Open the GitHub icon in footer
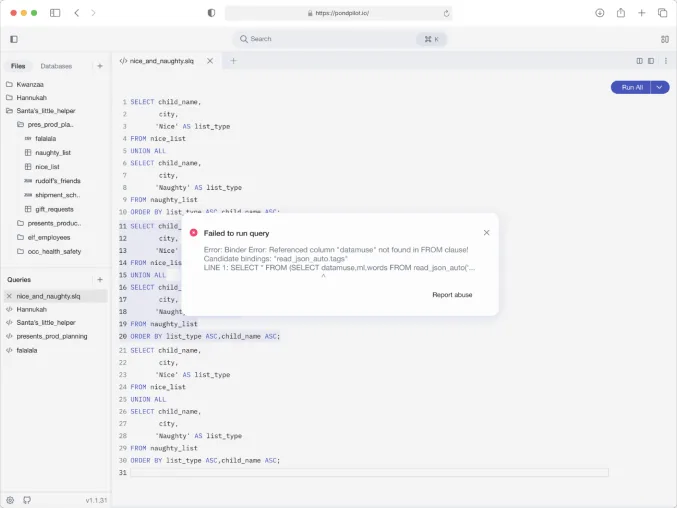The width and height of the screenshot is (677, 508). click(x=27, y=500)
